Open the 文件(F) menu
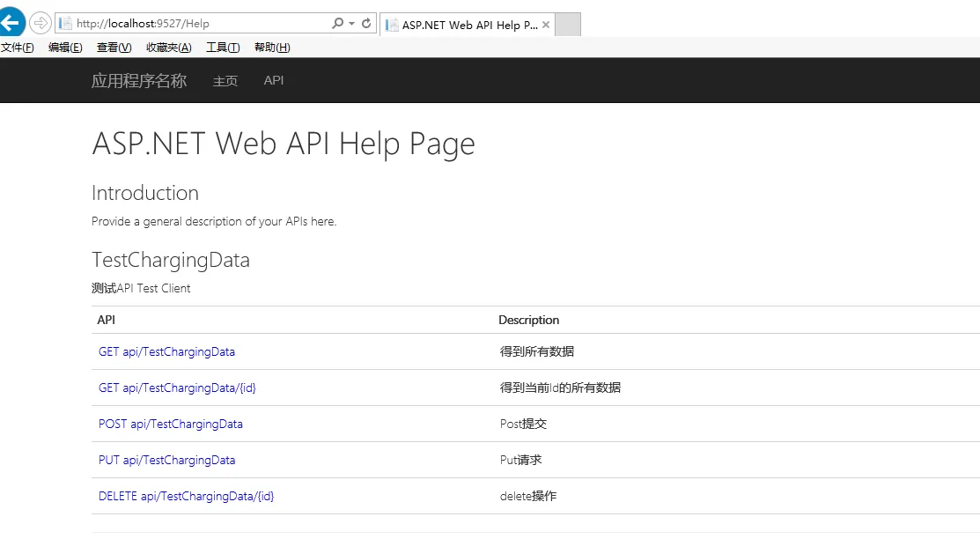 pyautogui.click(x=18, y=48)
